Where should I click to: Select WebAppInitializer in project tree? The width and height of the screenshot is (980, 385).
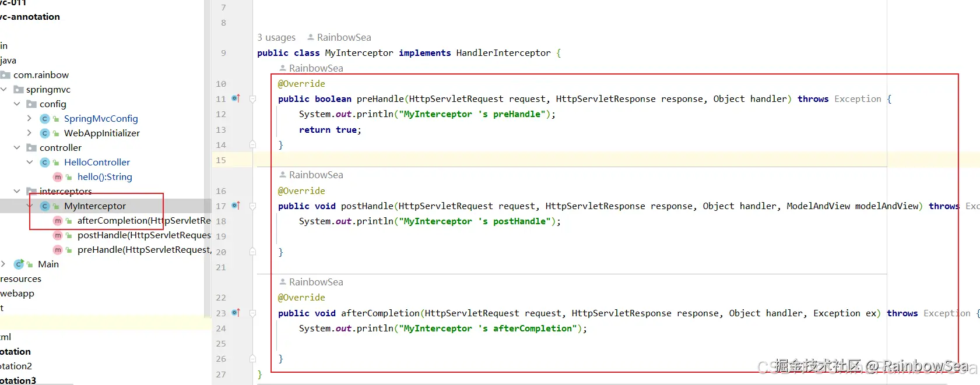coord(102,133)
